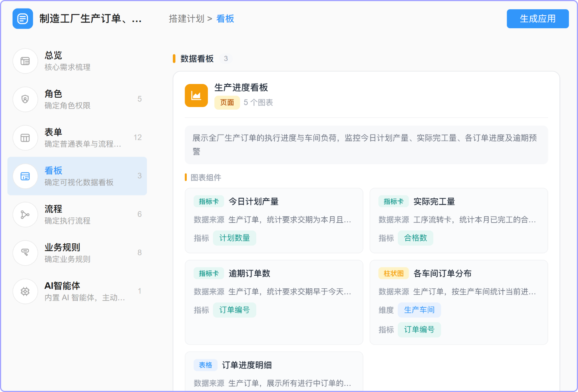The height and width of the screenshot is (392, 578).
Task: Click count 8 beside 业务规则
Action: pyautogui.click(x=139, y=253)
